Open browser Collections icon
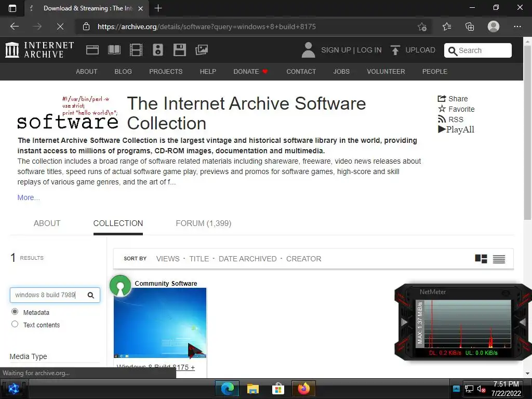This screenshot has width=532, height=399. (470, 26)
